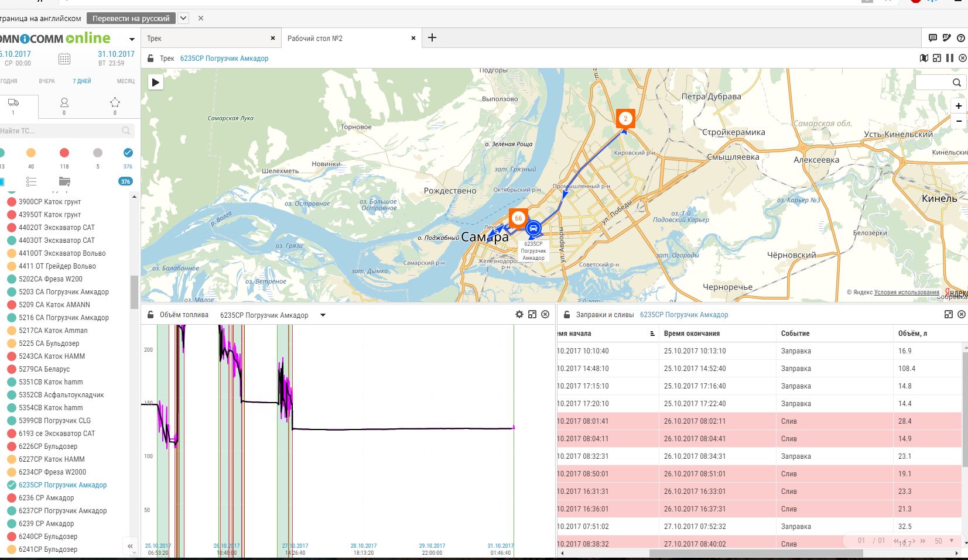Open the add-to-group folder icon
The height and width of the screenshot is (560, 968).
(x=64, y=181)
